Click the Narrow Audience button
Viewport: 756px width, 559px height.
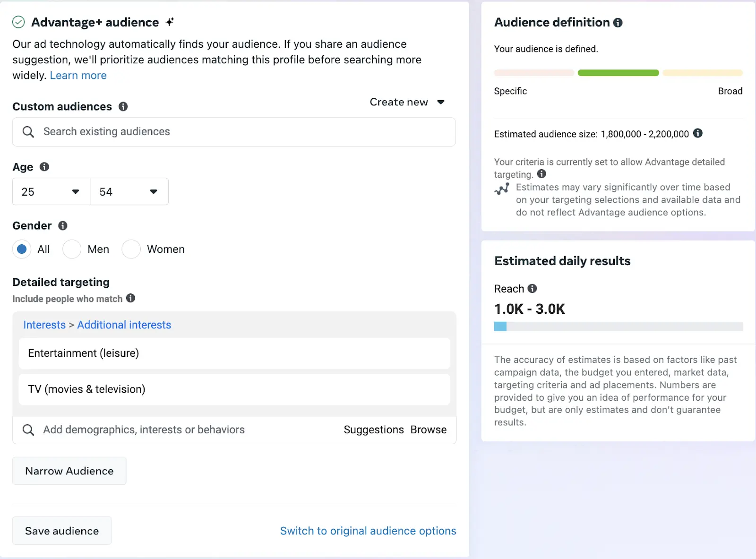pyautogui.click(x=69, y=471)
